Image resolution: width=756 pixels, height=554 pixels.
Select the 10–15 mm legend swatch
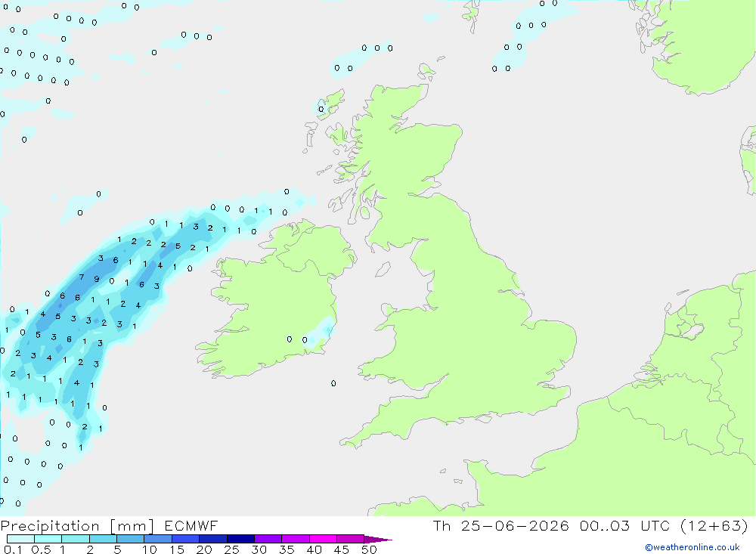click(x=158, y=539)
